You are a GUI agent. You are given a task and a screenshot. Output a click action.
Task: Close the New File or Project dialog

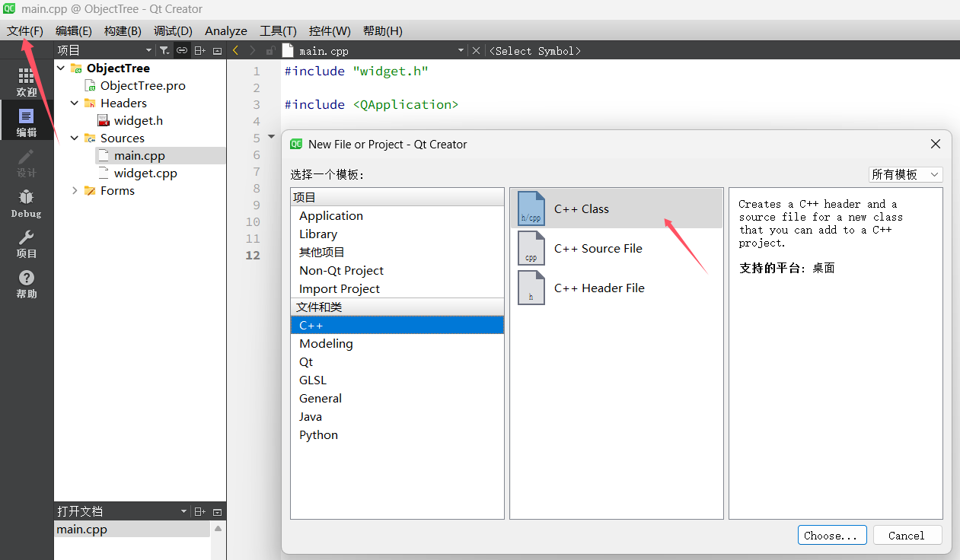(936, 144)
